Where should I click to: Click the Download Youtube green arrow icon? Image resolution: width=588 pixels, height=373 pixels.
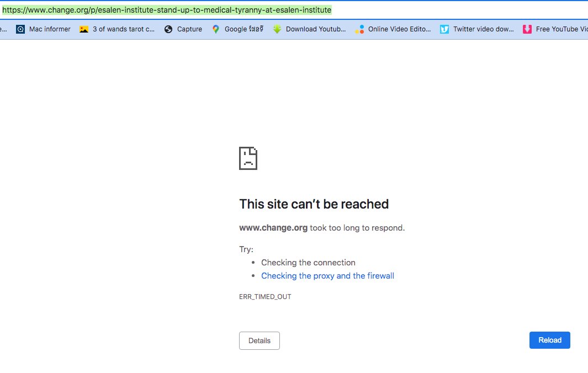277,29
